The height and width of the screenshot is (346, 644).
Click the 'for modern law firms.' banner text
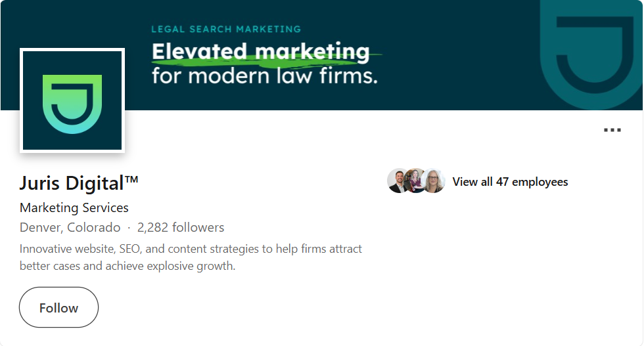click(265, 76)
